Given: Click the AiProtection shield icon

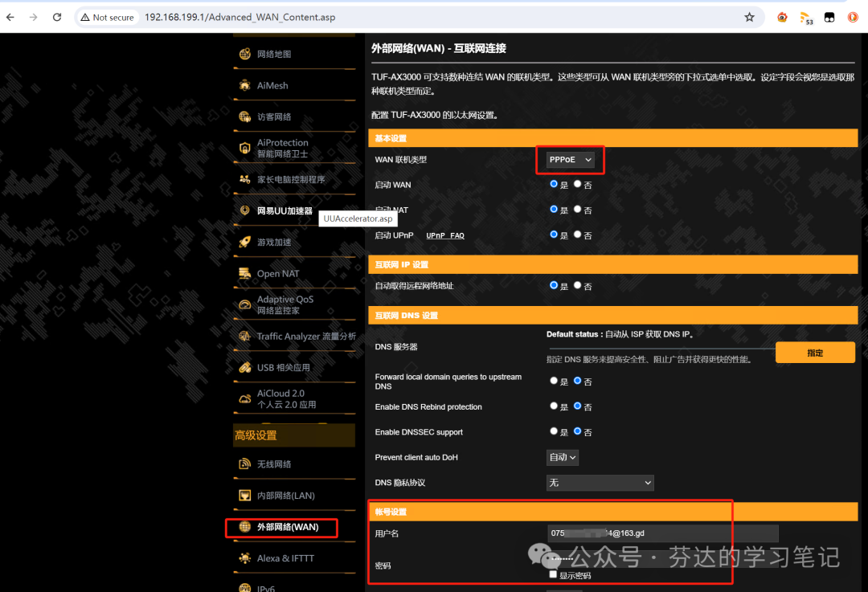Looking at the screenshot, I should tap(244, 148).
